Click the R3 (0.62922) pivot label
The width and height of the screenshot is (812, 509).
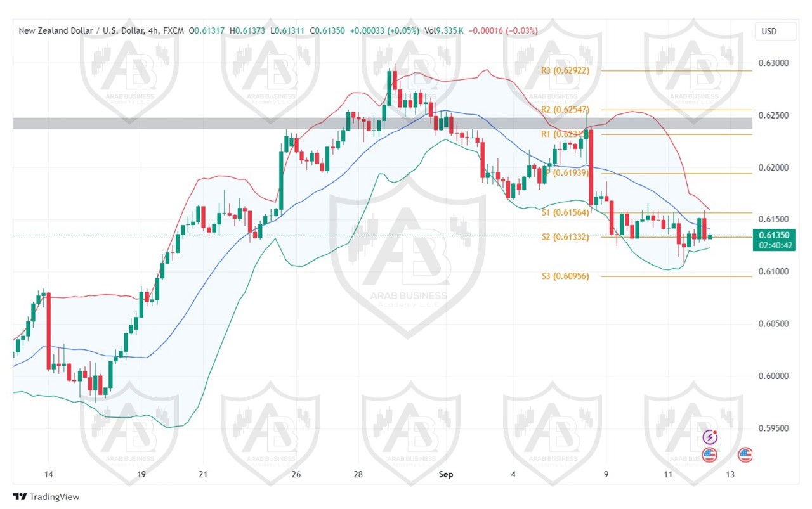(x=565, y=70)
